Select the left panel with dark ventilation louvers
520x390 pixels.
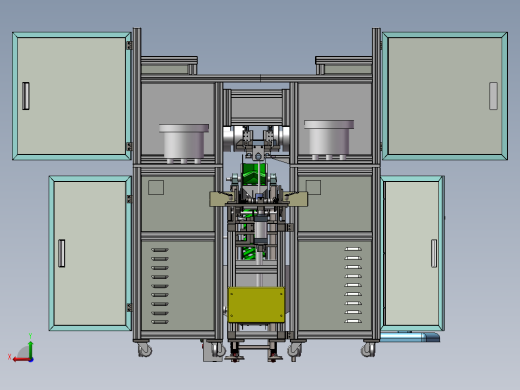coord(178,285)
